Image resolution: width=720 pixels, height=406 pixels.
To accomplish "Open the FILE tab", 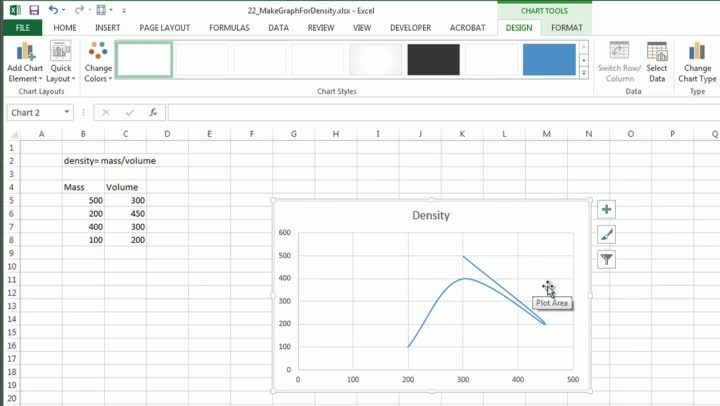I will click(x=22, y=28).
